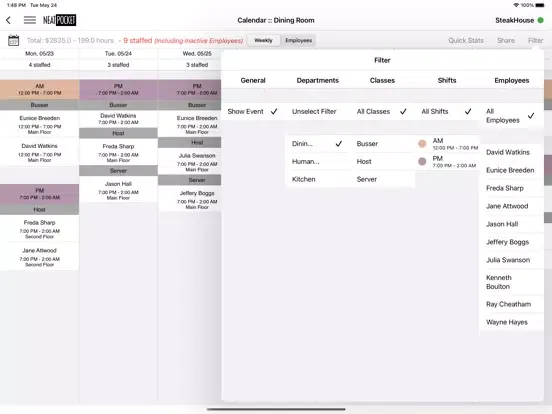This screenshot has width=552, height=414.
Task: Open Monday's PM 7:00 PM - 2:00 AM block
Action: pos(39,194)
